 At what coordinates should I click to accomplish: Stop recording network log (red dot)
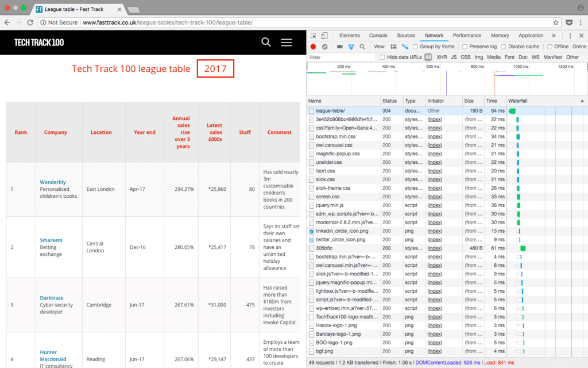(313, 47)
